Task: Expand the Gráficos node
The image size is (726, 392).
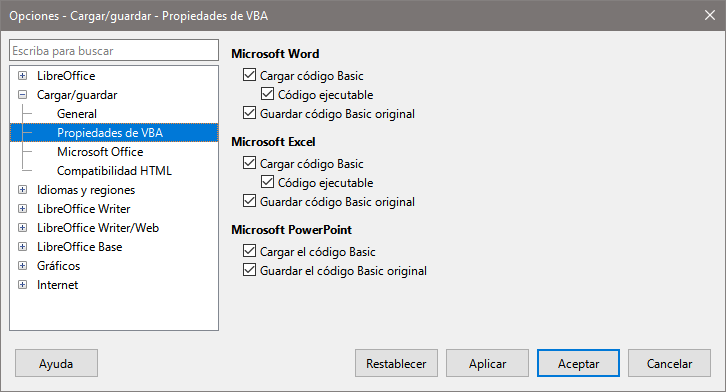Action: [x=22, y=265]
